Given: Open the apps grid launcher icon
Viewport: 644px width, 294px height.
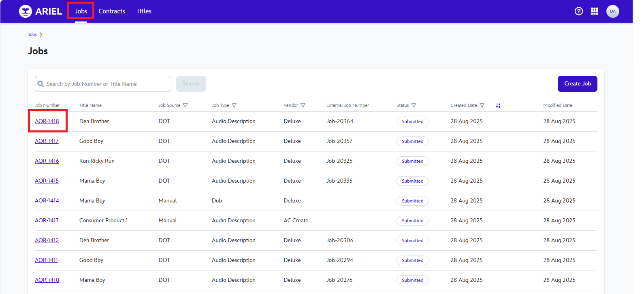Looking at the screenshot, I should pyautogui.click(x=595, y=11).
